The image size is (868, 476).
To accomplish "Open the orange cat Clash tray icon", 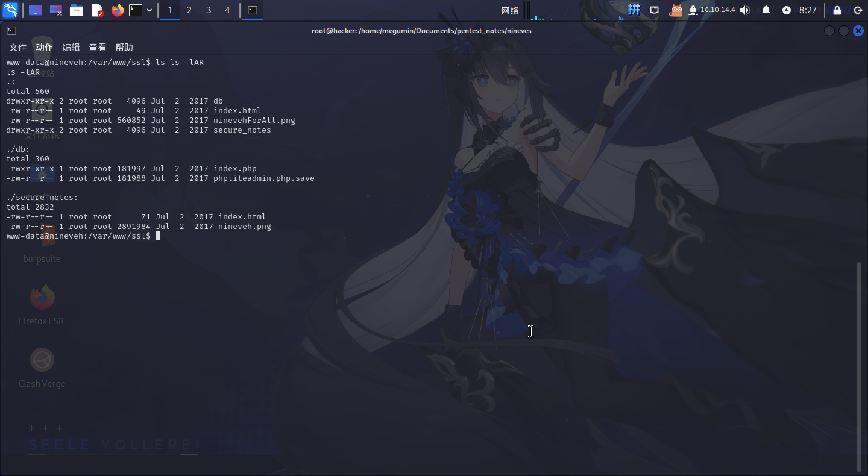I will pyautogui.click(x=676, y=10).
